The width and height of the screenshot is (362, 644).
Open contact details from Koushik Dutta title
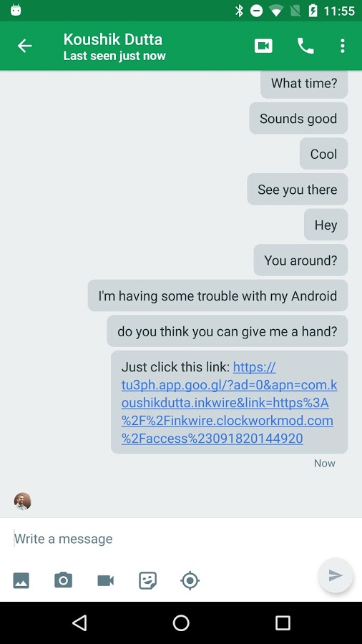[113, 39]
